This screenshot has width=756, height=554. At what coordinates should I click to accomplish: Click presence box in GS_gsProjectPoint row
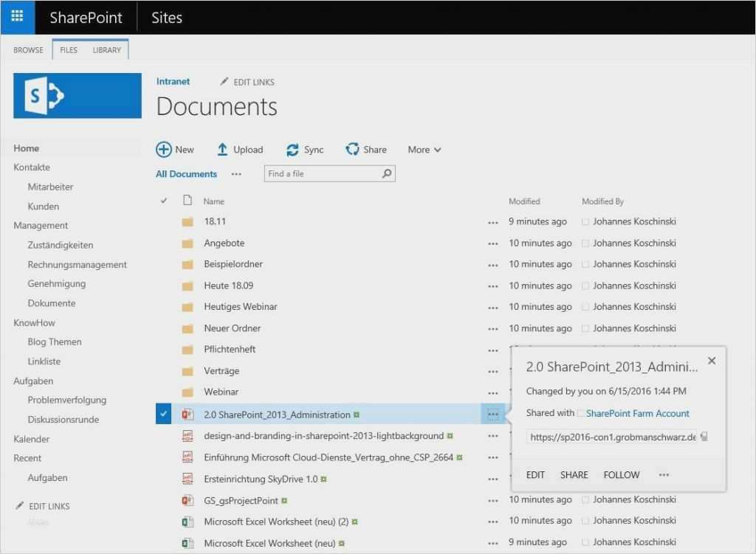585,499
